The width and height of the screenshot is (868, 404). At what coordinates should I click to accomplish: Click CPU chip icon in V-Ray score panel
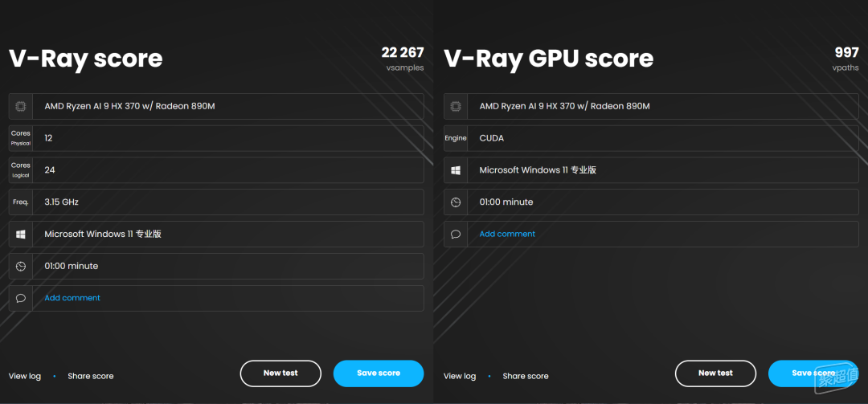pos(20,106)
